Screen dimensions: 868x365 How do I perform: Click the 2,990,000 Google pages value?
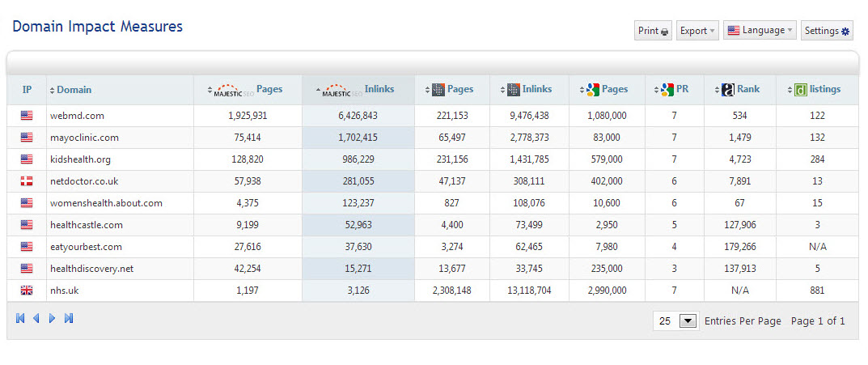click(608, 291)
